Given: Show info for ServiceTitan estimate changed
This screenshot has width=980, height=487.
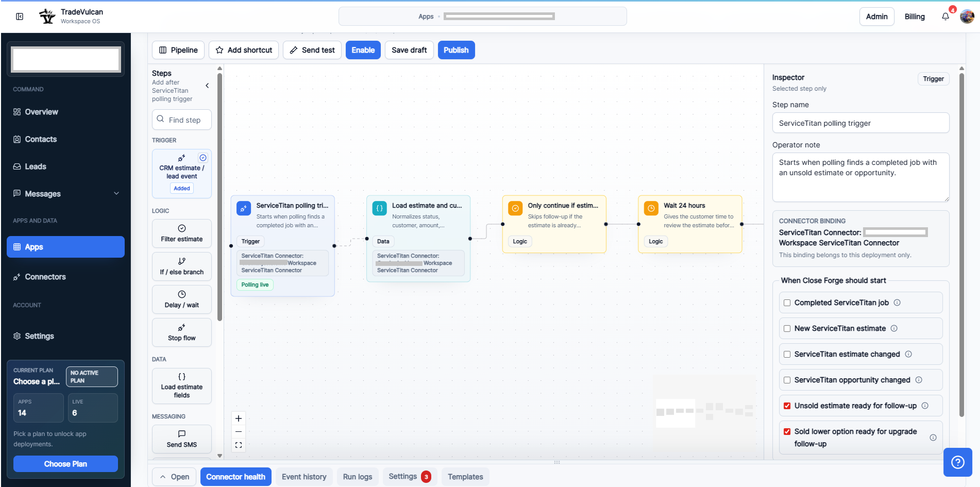Looking at the screenshot, I should [908, 354].
